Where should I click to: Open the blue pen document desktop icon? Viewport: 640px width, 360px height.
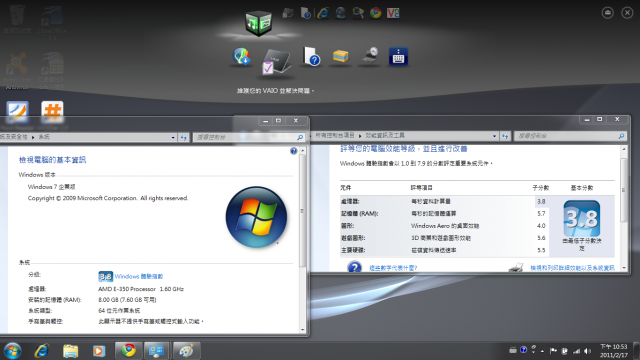[x=17, y=112]
